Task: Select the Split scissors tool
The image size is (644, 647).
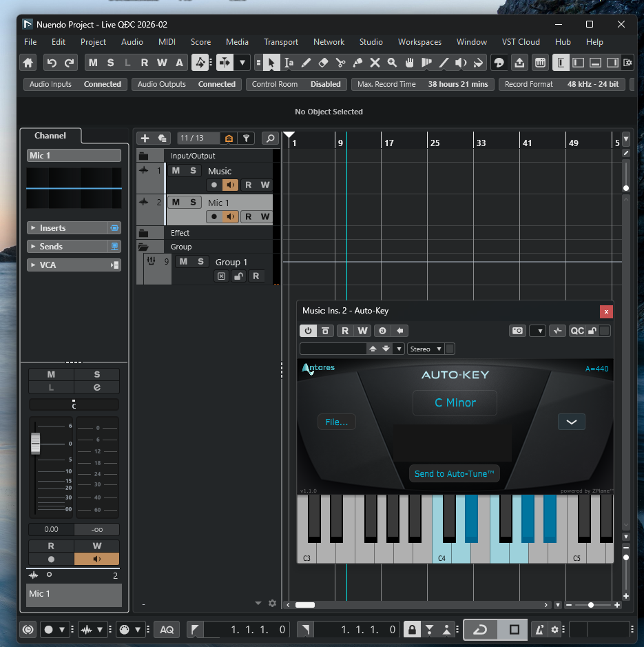Action: [x=341, y=63]
